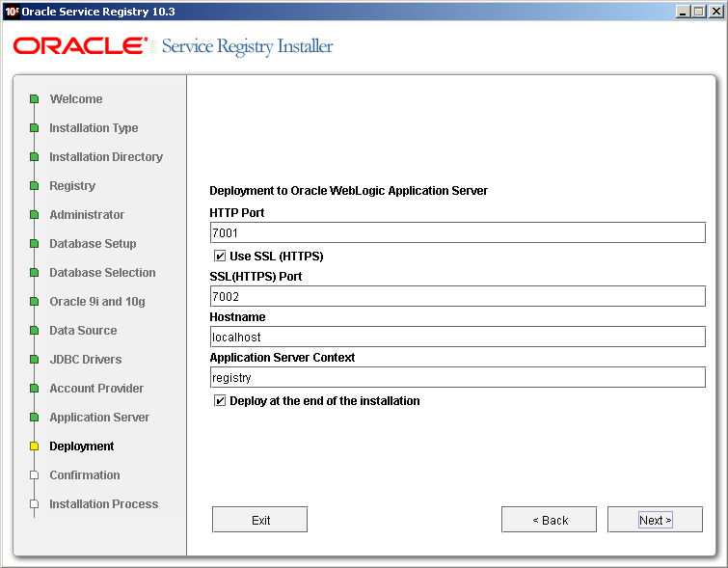Viewport: 728px width, 568px height.
Task: Click the yellow Deployment step marker
Action: click(x=34, y=446)
